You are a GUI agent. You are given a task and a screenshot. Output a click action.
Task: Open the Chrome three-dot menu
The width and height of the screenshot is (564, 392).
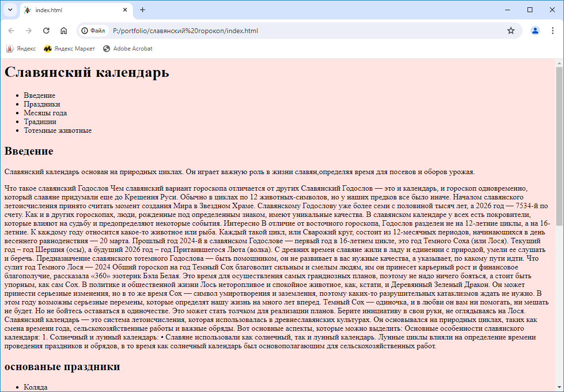point(553,31)
